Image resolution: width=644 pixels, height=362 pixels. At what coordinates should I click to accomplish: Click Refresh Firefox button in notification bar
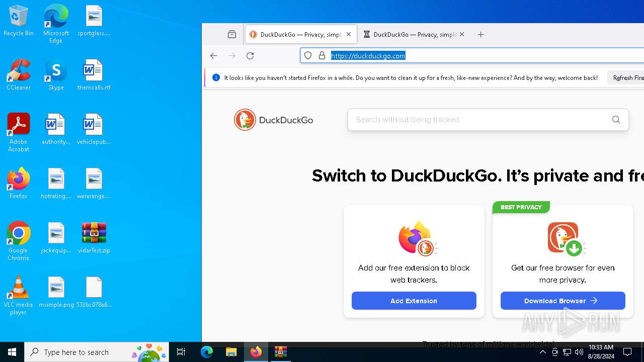[x=626, y=78]
